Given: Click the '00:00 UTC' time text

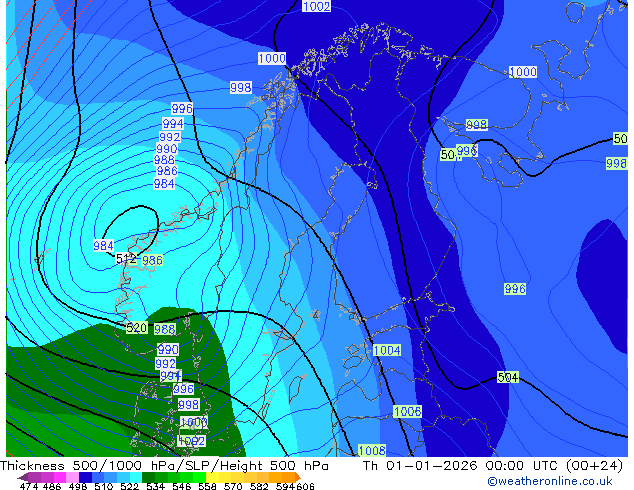Looking at the screenshot, I should (x=523, y=466).
